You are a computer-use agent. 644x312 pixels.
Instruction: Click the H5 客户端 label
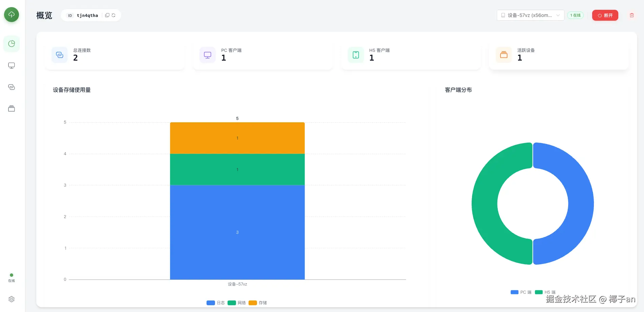point(379,50)
